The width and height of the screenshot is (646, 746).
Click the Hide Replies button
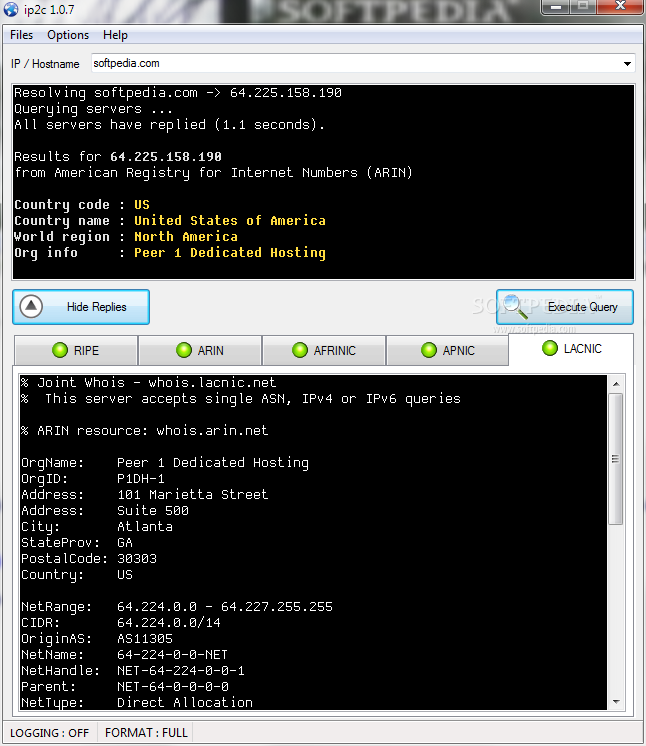pyautogui.click(x=81, y=307)
